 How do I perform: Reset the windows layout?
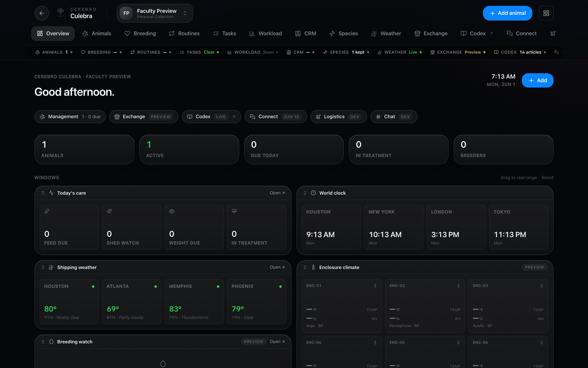tap(548, 177)
